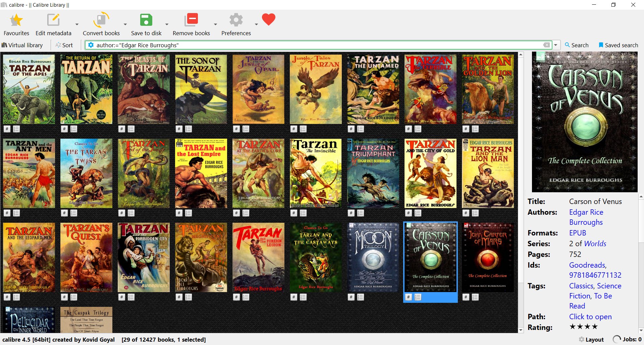Image resolution: width=644 pixels, height=345 pixels.
Task: Click the four-star rating in book details
Action: [584, 327]
